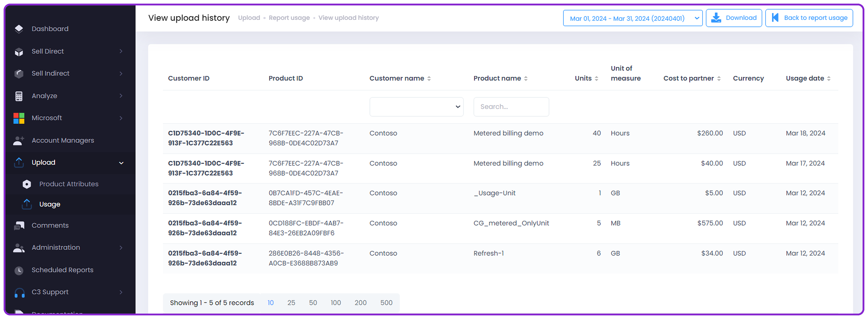Viewport: 868px width, 319px height.
Task: Sort by Units column arrows
Action: coord(597,78)
